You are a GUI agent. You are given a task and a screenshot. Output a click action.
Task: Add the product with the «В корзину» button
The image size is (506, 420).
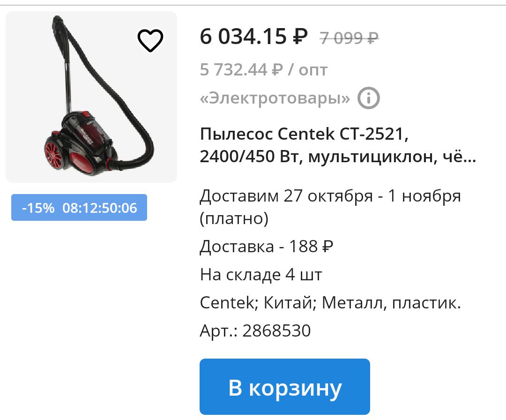(285, 386)
